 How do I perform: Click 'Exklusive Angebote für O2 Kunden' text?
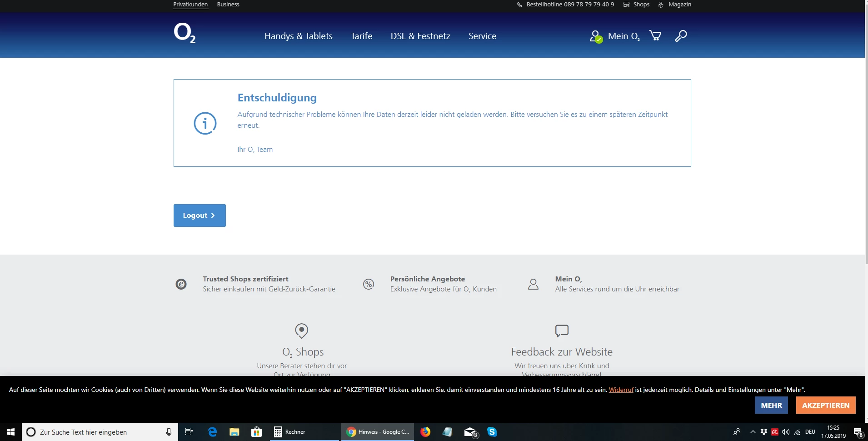tap(444, 289)
